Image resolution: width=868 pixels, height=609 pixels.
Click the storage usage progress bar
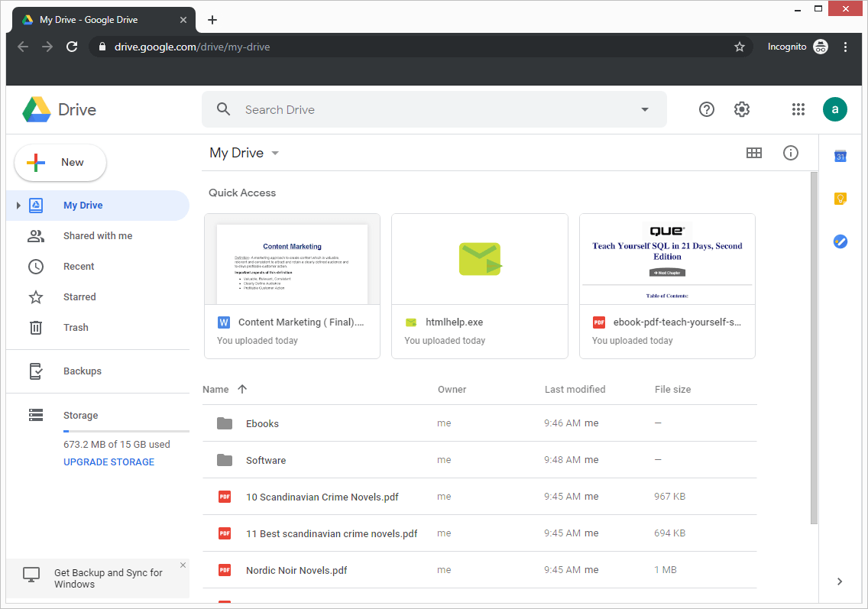126,431
